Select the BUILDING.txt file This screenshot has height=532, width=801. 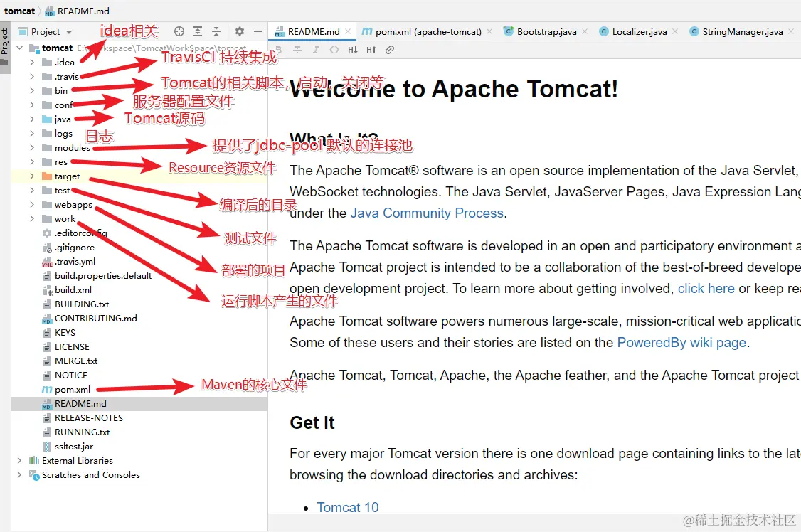[x=82, y=304]
